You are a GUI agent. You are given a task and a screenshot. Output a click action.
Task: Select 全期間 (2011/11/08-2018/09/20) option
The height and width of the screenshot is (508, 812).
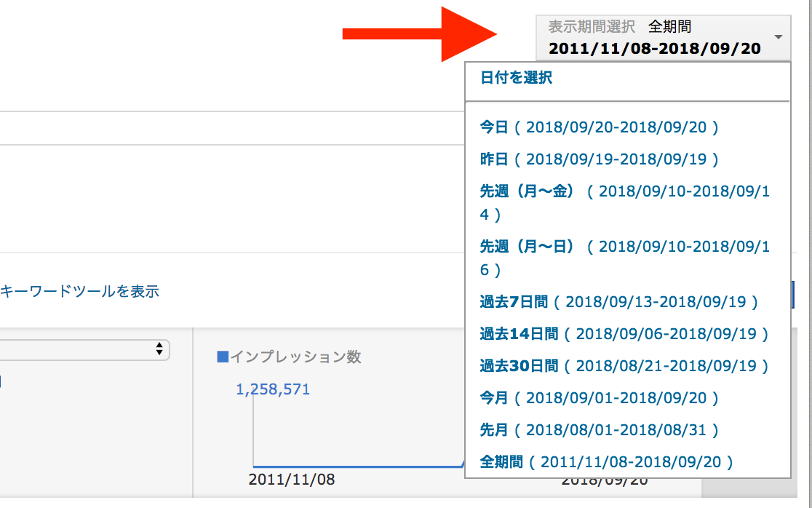(x=606, y=462)
